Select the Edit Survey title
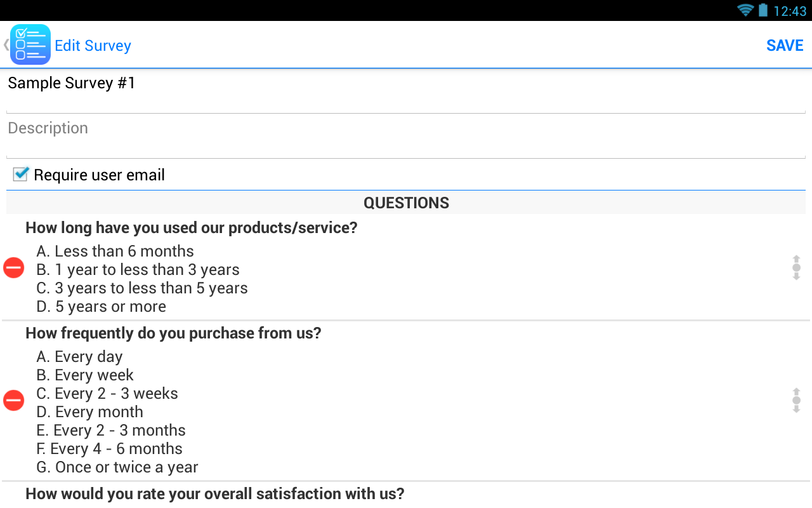 click(93, 45)
